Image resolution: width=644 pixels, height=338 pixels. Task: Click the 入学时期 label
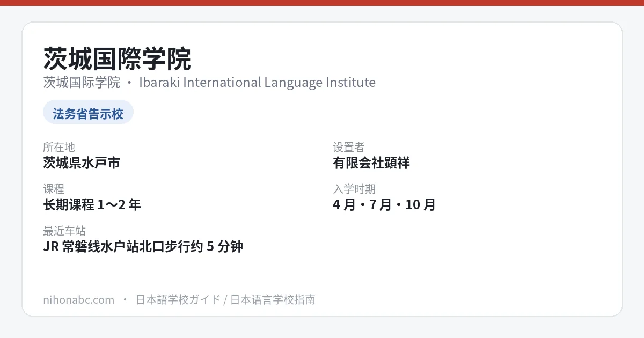pos(354,189)
